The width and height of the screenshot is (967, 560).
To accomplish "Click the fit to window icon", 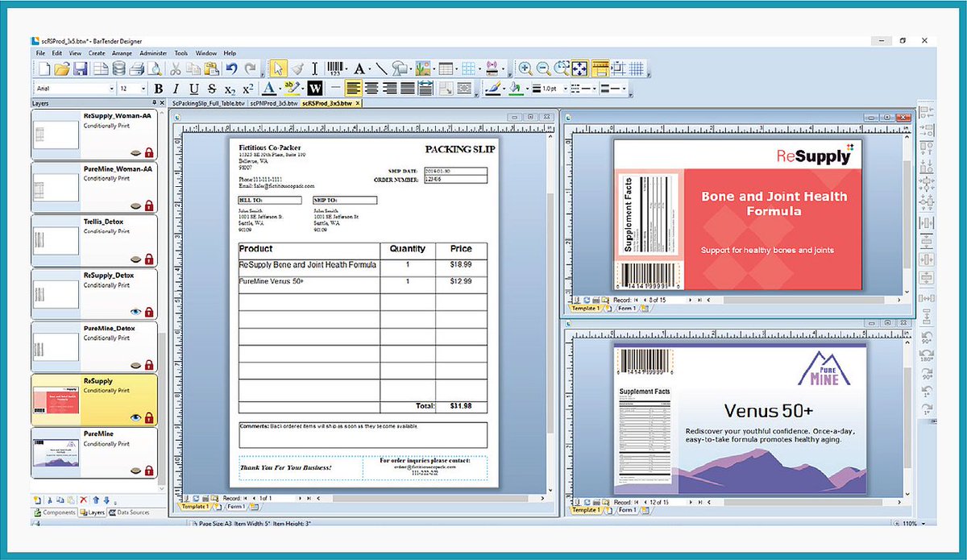I will pyautogui.click(x=579, y=69).
